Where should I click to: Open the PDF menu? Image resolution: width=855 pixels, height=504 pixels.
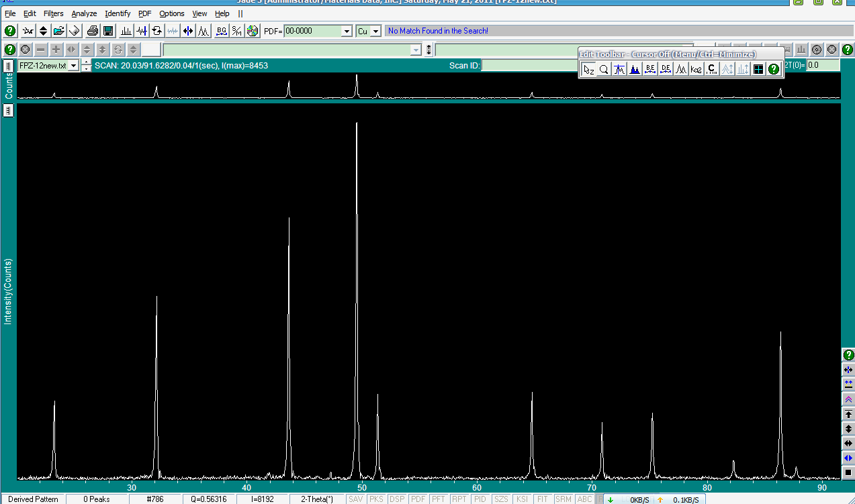click(x=145, y=13)
